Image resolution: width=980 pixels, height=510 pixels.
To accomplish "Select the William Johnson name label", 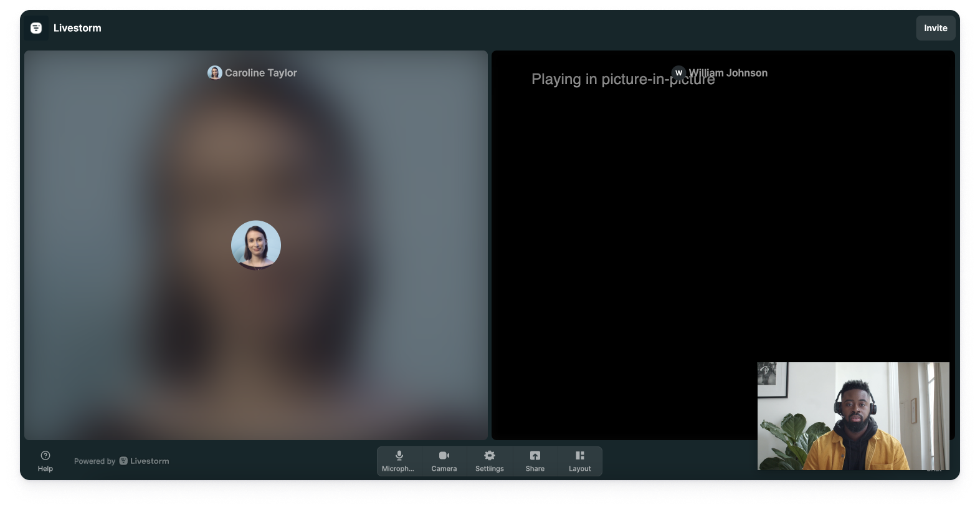I will (728, 73).
